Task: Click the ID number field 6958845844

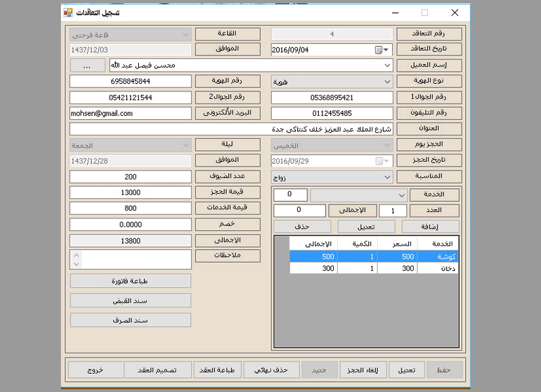Action: 131,81
